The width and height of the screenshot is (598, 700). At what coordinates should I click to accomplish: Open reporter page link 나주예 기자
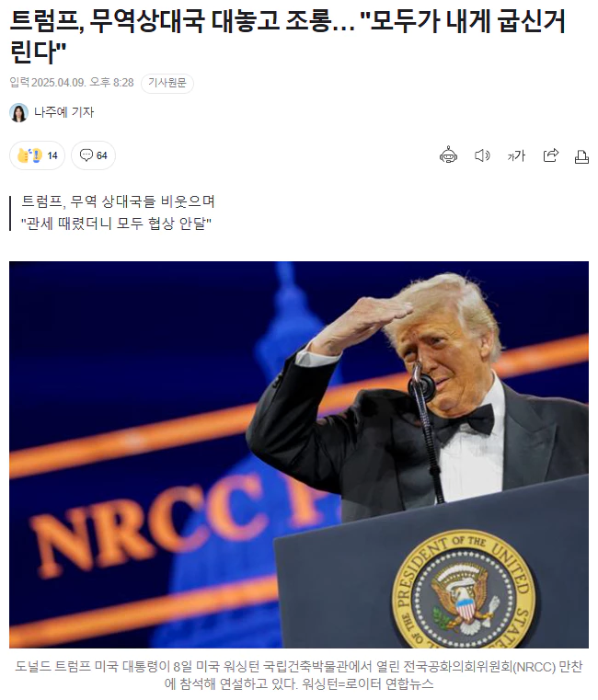[x=63, y=112]
